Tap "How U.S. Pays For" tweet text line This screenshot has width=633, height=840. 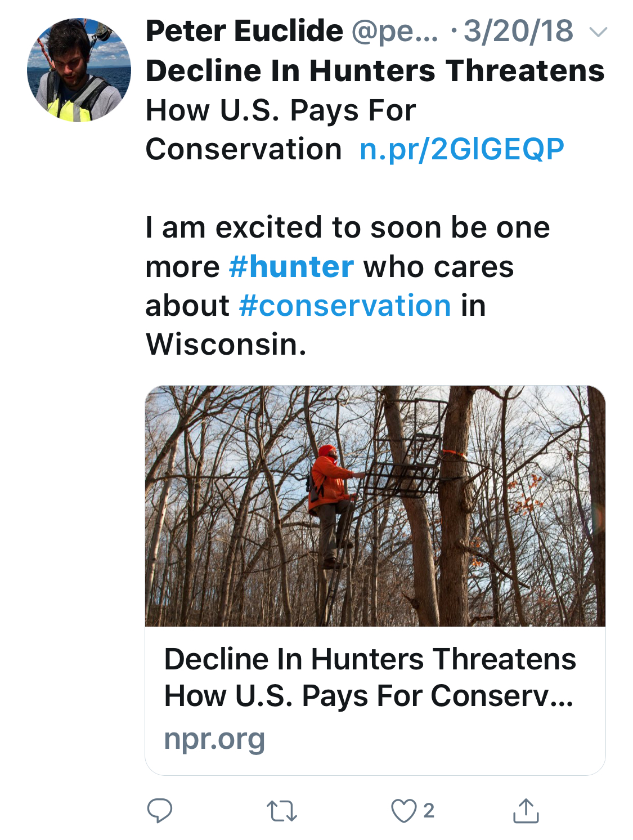pos(280,110)
